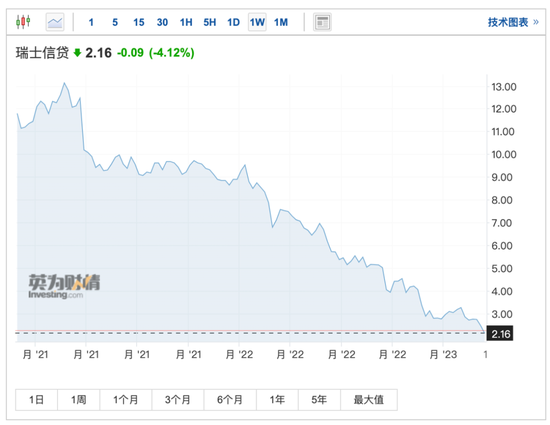Select the 1个月 range button
The width and height of the screenshot is (550, 425).
pos(126,399)
